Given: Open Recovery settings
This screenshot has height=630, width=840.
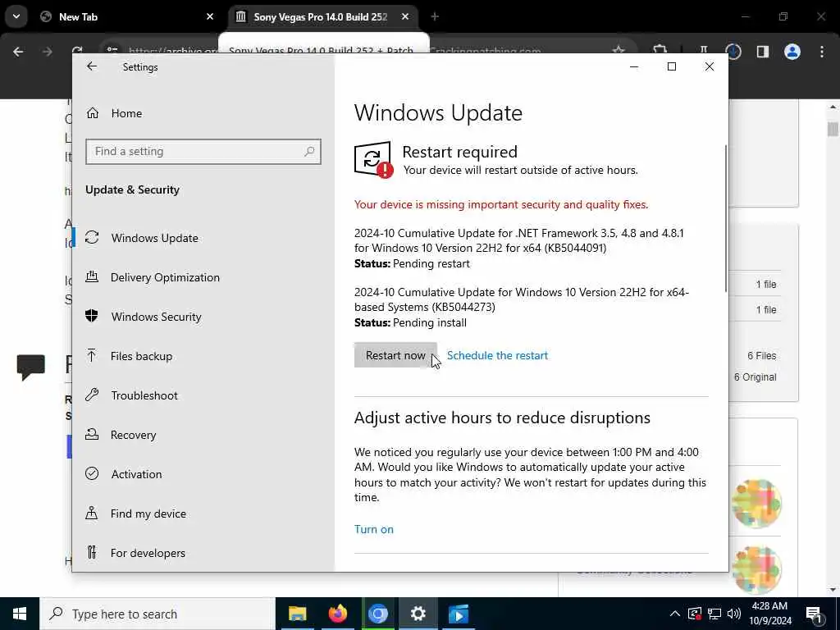Looking at the screenshot, I should (x=134, y=435).
